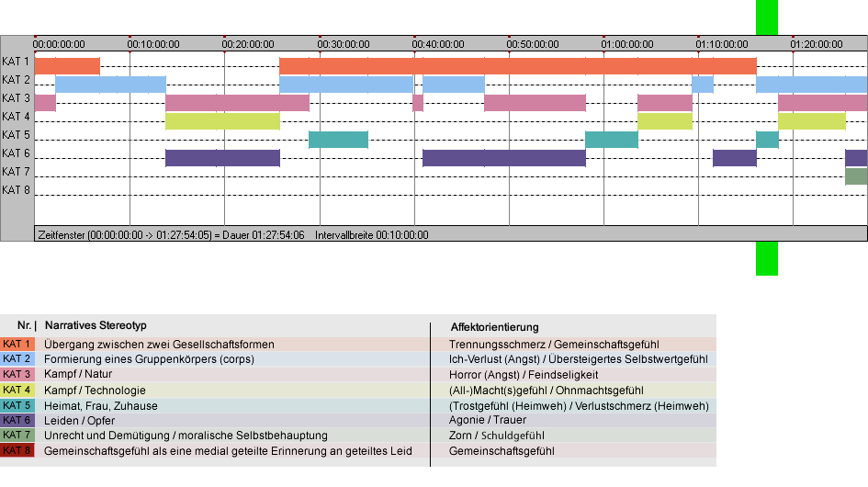Select the 00:30:00:00 time marker
The height and width of the screenshot is (487, 868).
(x=344, y=44)
